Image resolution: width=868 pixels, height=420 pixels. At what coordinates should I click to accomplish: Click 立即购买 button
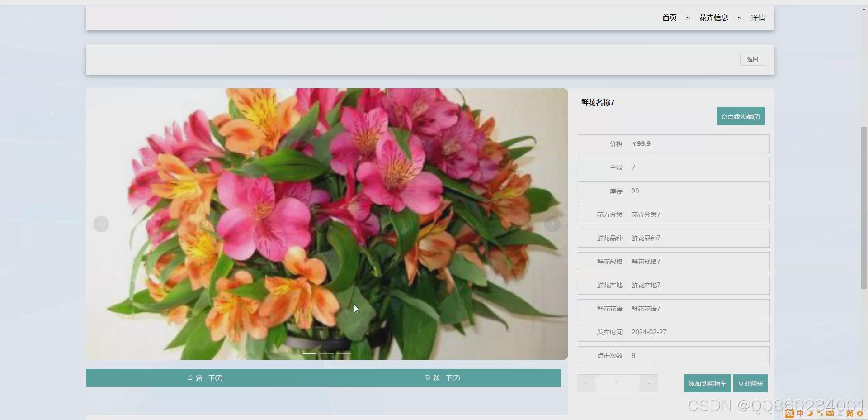[x=750, y=383]
